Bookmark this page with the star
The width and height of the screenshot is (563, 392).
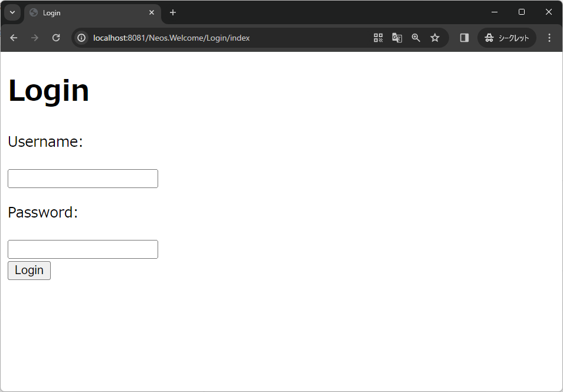(x=435, y=38)
